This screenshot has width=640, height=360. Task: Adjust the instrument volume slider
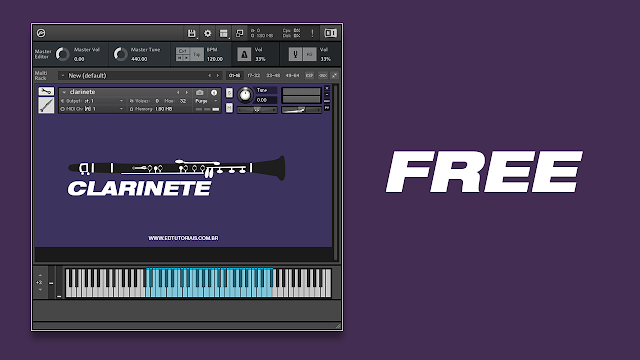tap(301, 110)
